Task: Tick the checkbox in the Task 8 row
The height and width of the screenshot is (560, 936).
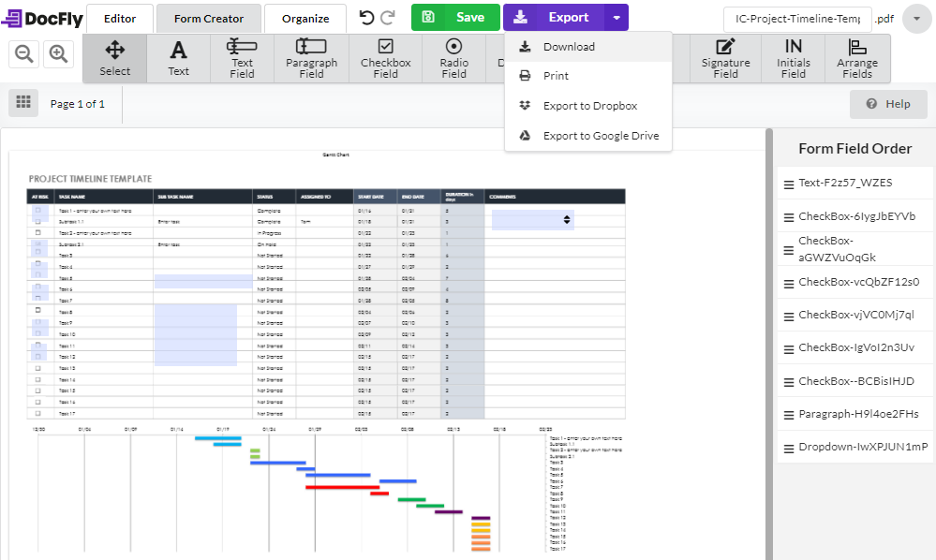Action: click(38, 310)
